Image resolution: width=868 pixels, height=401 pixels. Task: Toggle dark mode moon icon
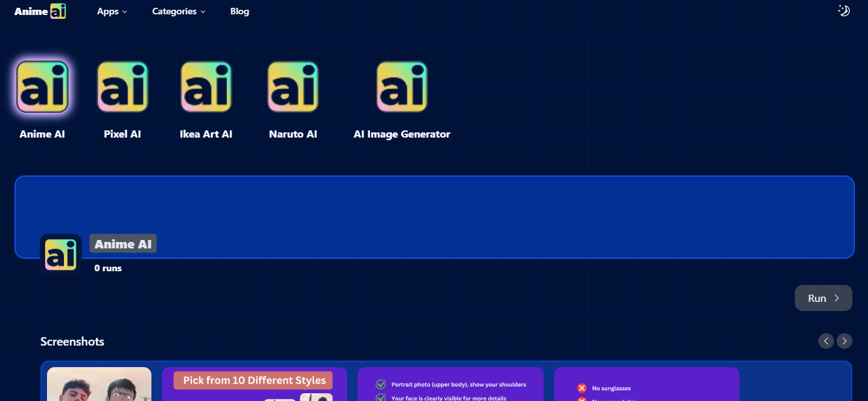pos(844,10)
